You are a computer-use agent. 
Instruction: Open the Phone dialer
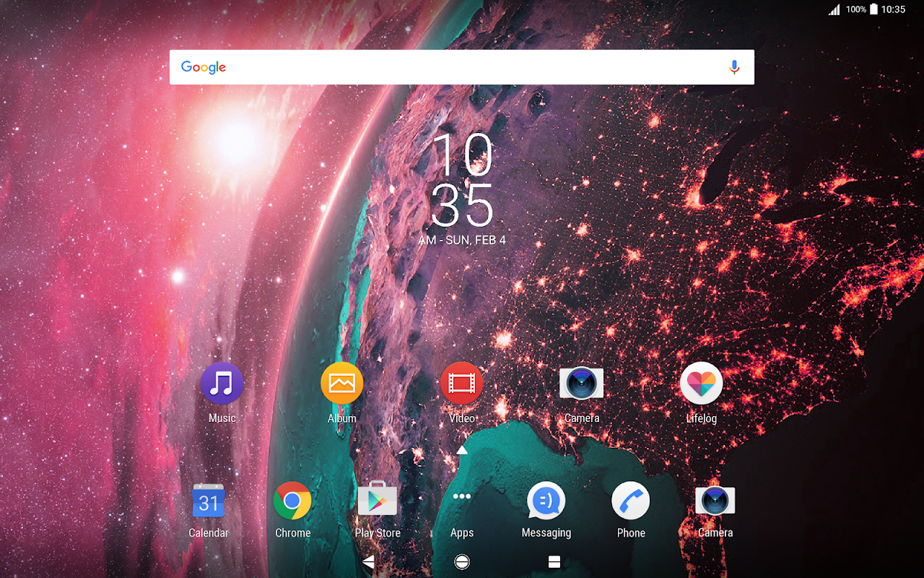[631, 501]
